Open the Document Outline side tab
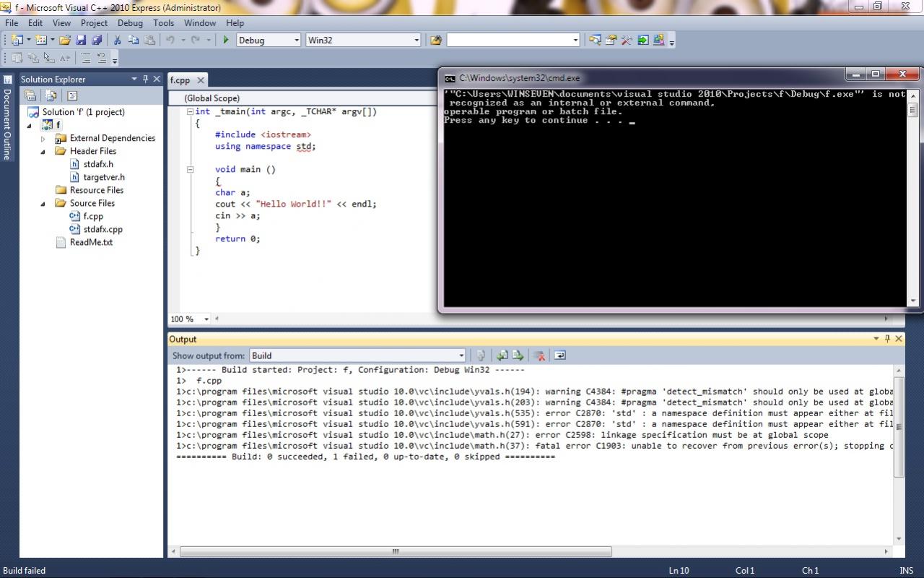The height and width of the screenshot is (578, 924). tap(7, 118)
